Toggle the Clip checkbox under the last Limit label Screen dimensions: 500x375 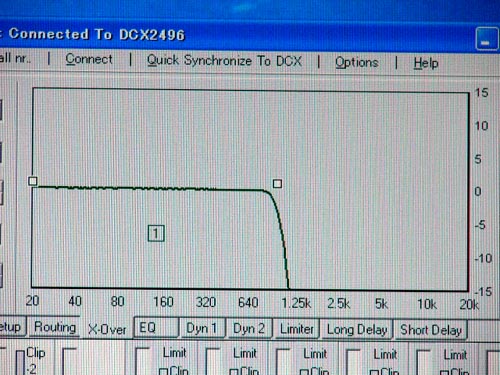point(444,373)
